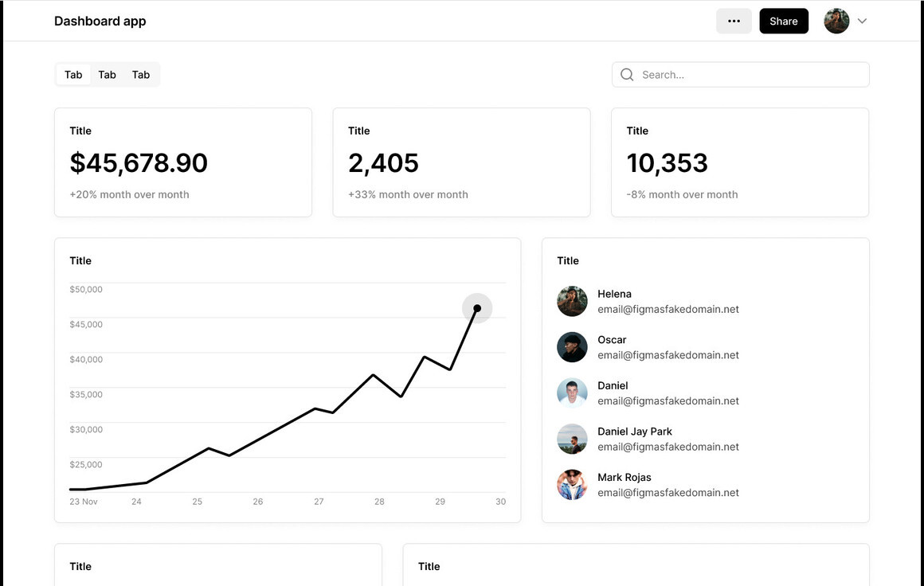Click Oscar's avatar picture

click(572, 347)
